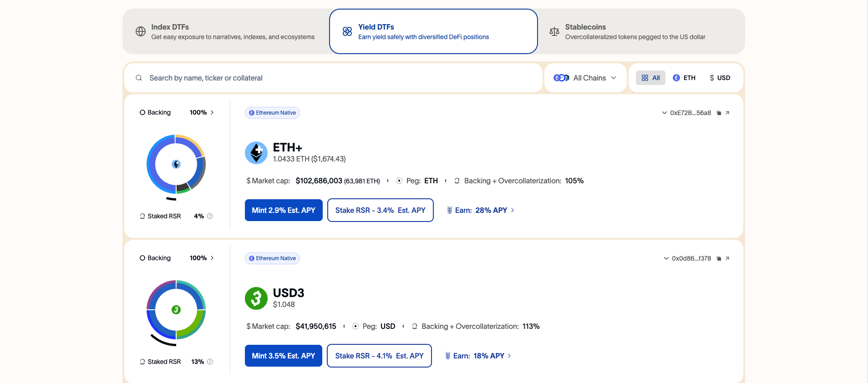Click ETH+ overcollateralization cycle icon
Screen dimensions: 868x383
pyautogui.click(x=457, y=181)
